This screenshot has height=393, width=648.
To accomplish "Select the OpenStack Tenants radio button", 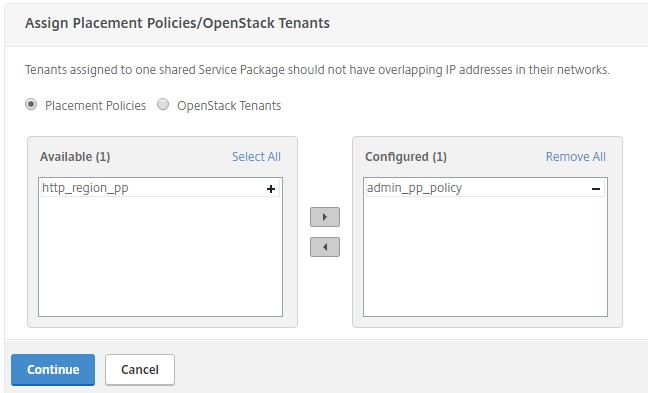I will tap(163, 104).
